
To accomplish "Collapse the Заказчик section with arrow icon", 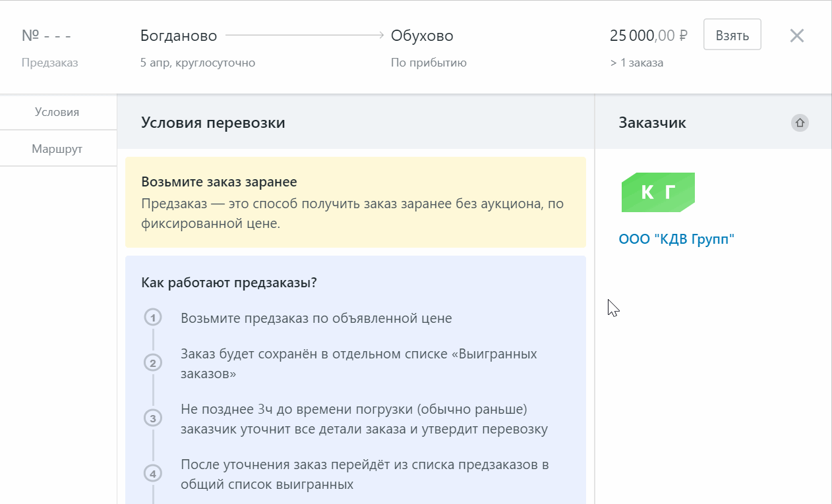I will pos(800,123).
